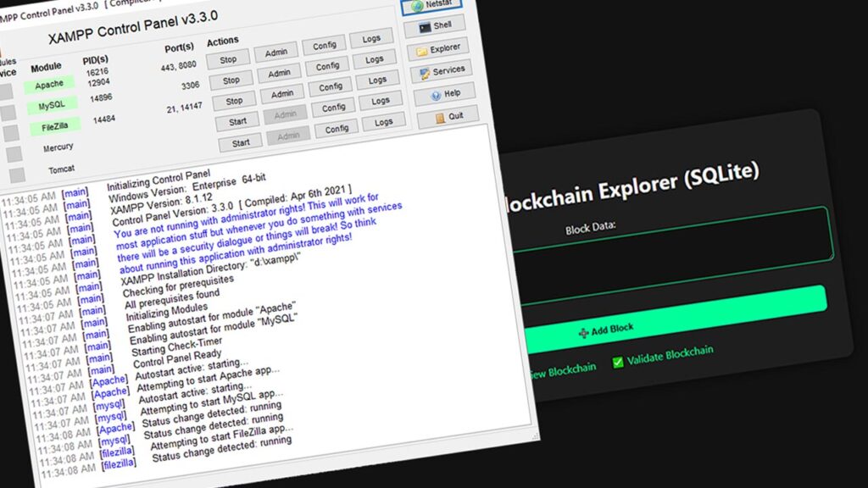Click log line 'Attempting to start FileZilla app...'

[221, 437]
